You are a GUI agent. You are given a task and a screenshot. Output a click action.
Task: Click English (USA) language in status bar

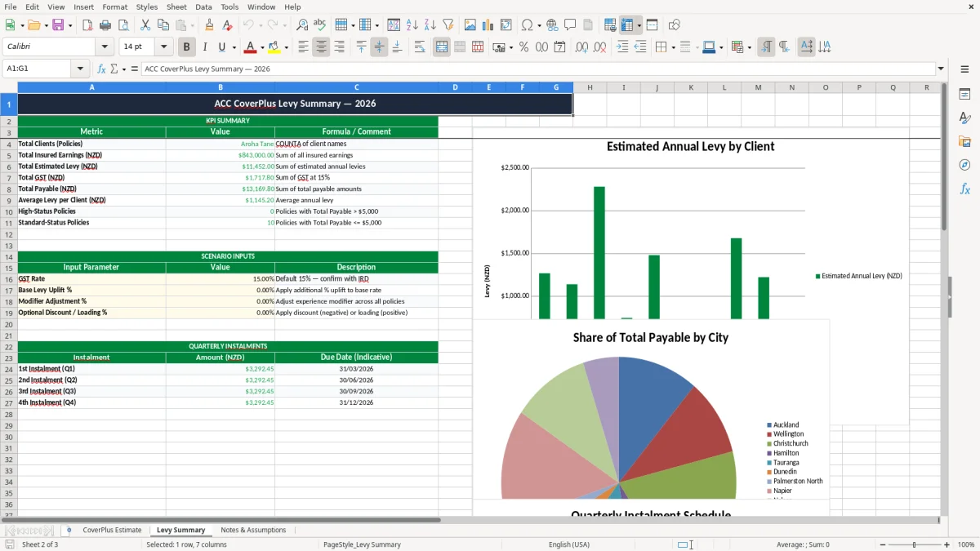pos(569,544)
